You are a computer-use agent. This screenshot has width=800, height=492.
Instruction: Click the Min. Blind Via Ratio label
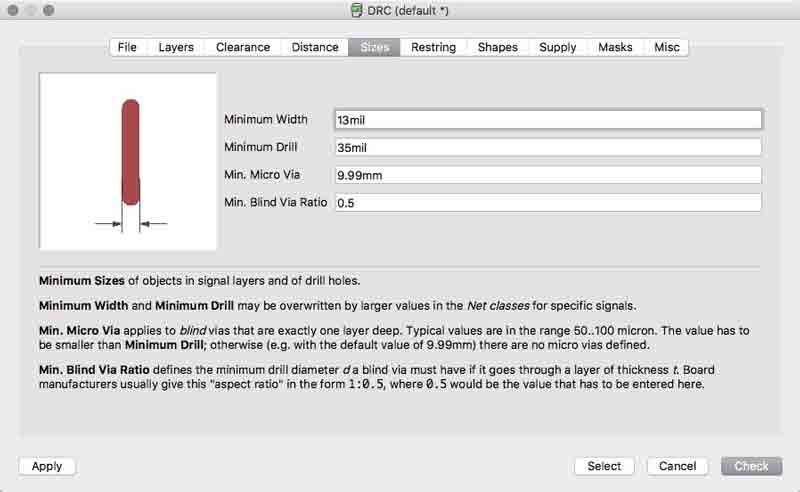276,202
